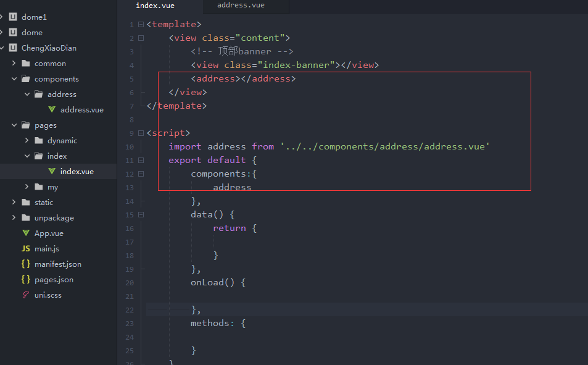Click the dome project icon
This screenshot has width=588, height=365.
(13, 32)
